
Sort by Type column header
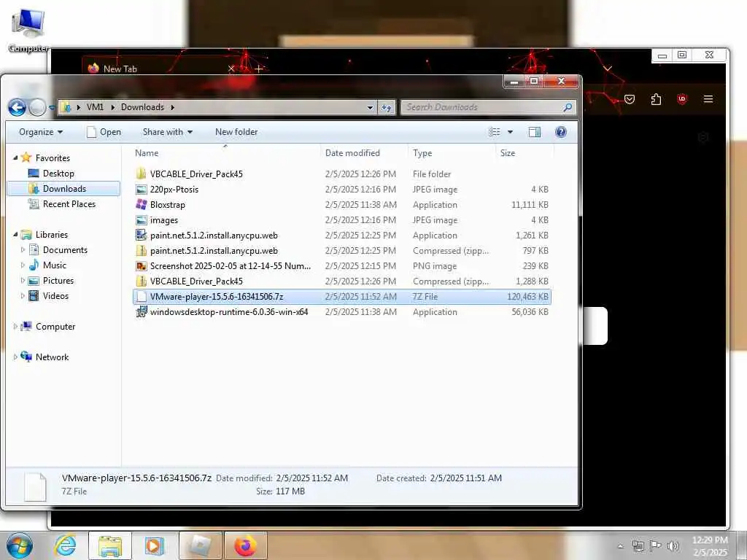pyautogui.click(x=422, y=153)
